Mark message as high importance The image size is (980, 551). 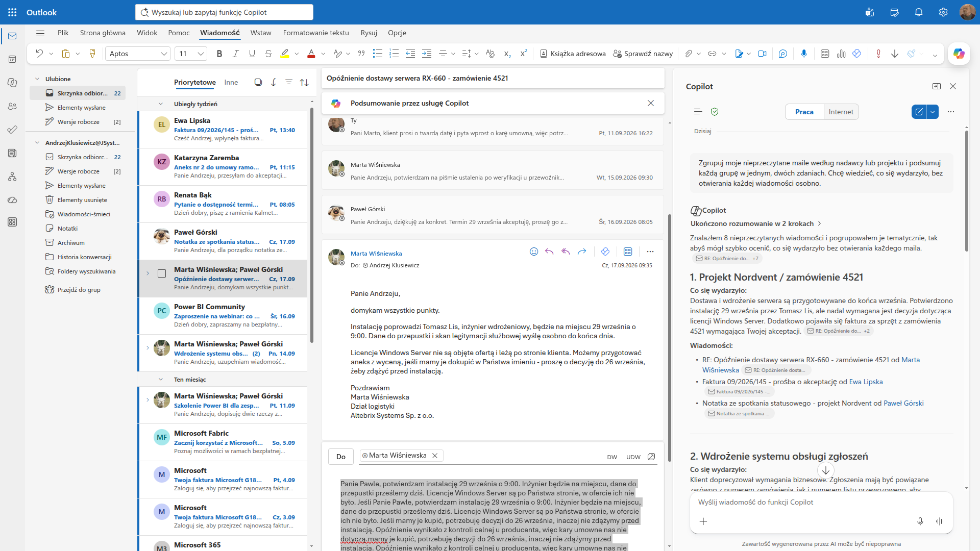point(878,54)
